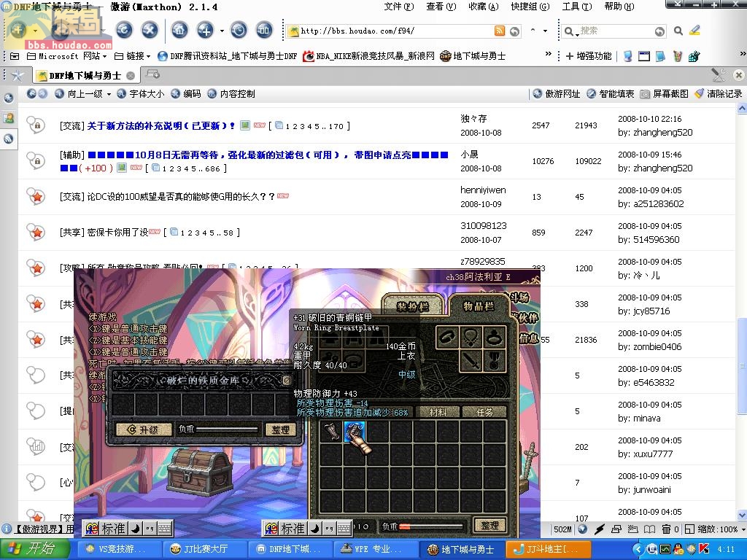Switch to the 物品栏 tab in game
The width and height of the screenshot is (747, 560).
[x=479, y=306]
